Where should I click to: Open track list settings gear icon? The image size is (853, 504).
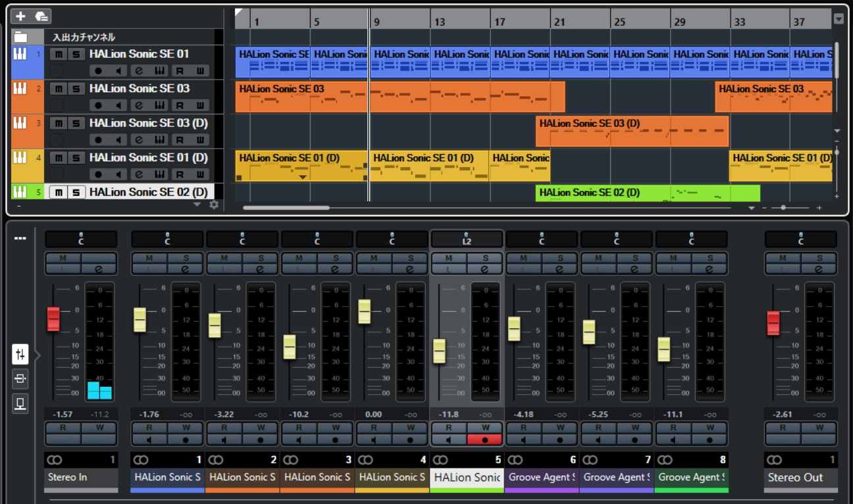tap(214, 205)
